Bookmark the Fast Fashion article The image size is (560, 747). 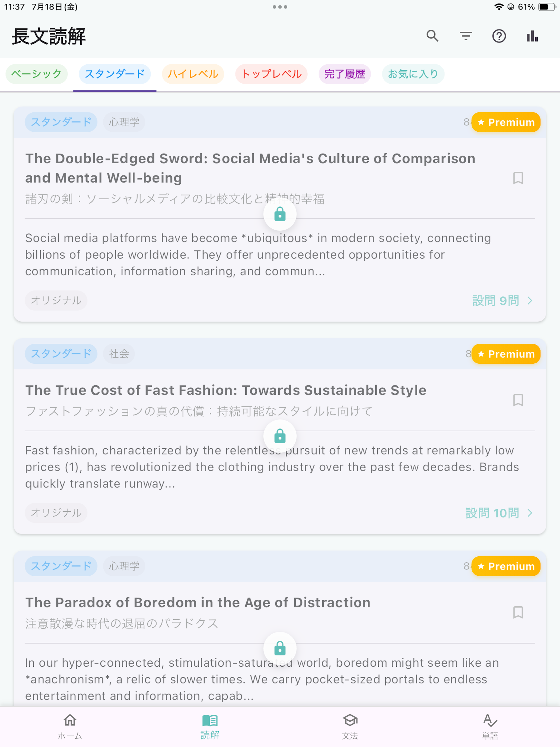pyautogui.click(x=518, y=400)
